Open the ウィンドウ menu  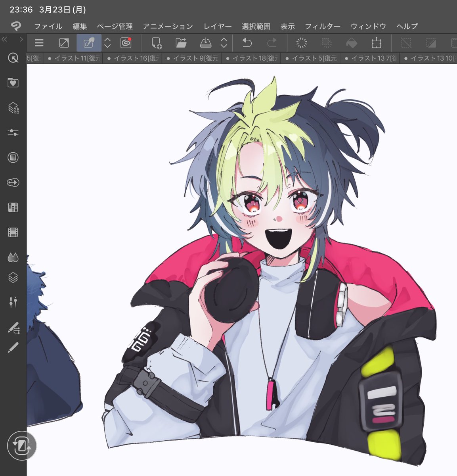click(x=368, y=27)
